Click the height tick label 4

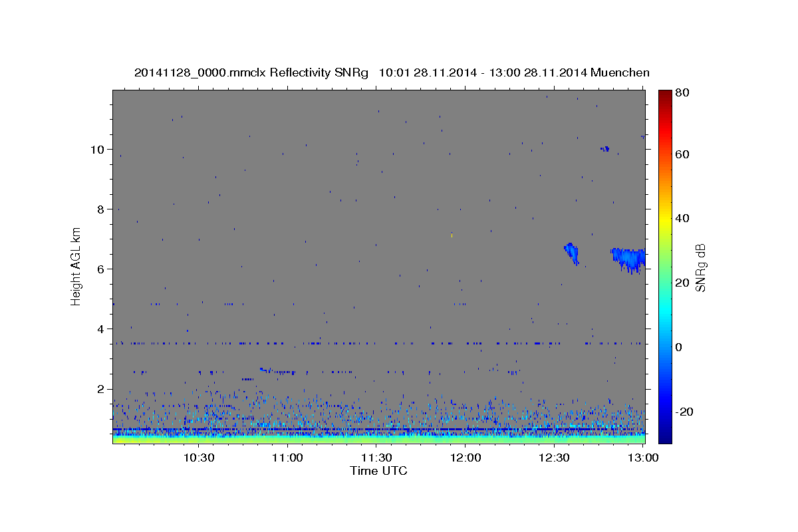100,329
